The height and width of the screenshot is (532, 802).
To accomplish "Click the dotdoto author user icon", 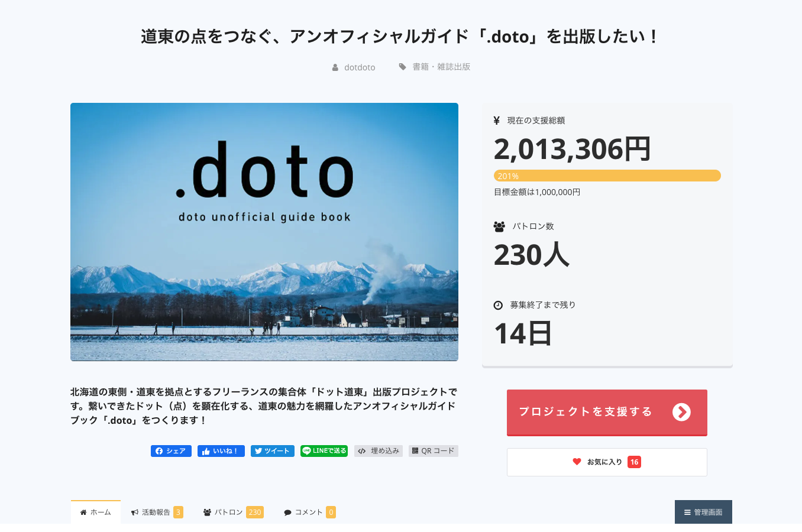I will click(x=335, y=67).
